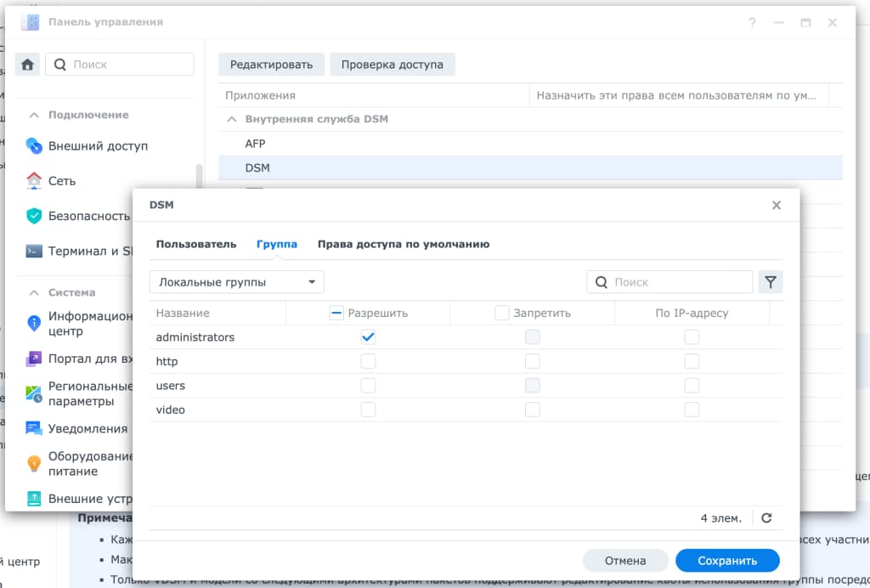870x588 pixels.
Task: Open Права доступа по умолчанию tab
Action: point(404,244)
